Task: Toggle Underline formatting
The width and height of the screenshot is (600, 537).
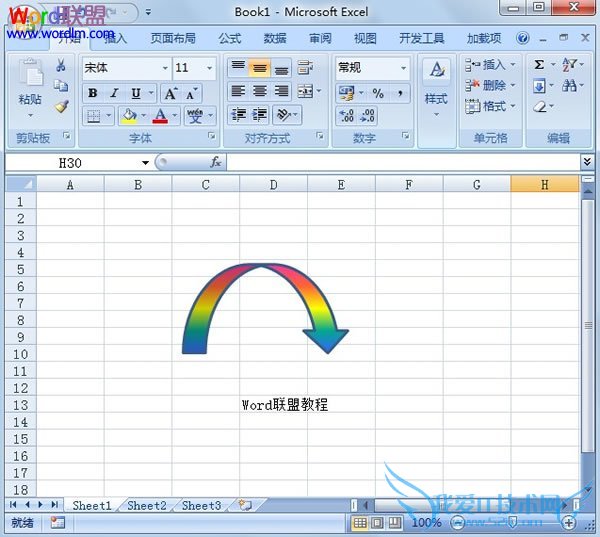Action: pos(136,93)
